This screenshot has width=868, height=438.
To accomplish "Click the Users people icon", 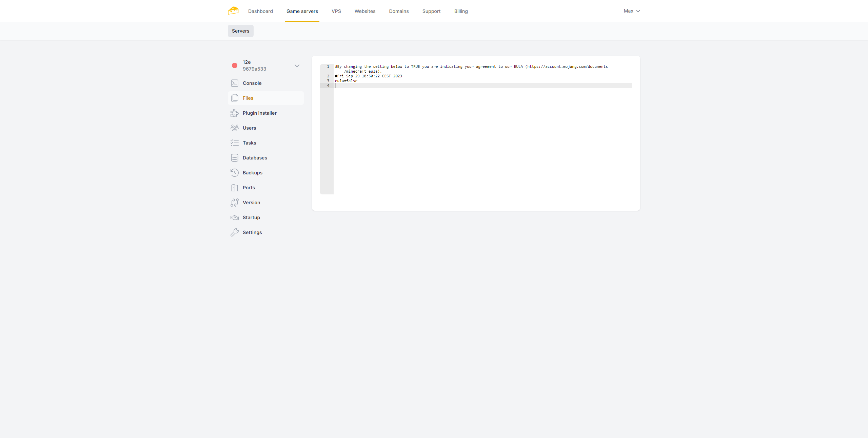I will tap(234, 128).
